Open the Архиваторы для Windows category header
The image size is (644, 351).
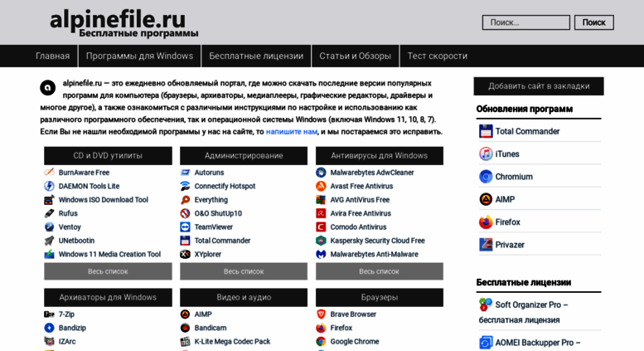pyautogui.click(x=108, y=297)
